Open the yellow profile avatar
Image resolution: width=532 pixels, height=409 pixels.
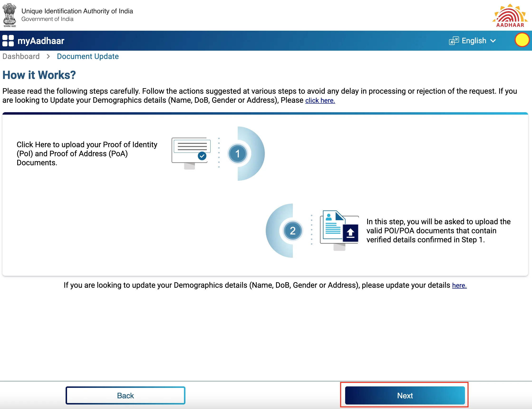[522, 40]
